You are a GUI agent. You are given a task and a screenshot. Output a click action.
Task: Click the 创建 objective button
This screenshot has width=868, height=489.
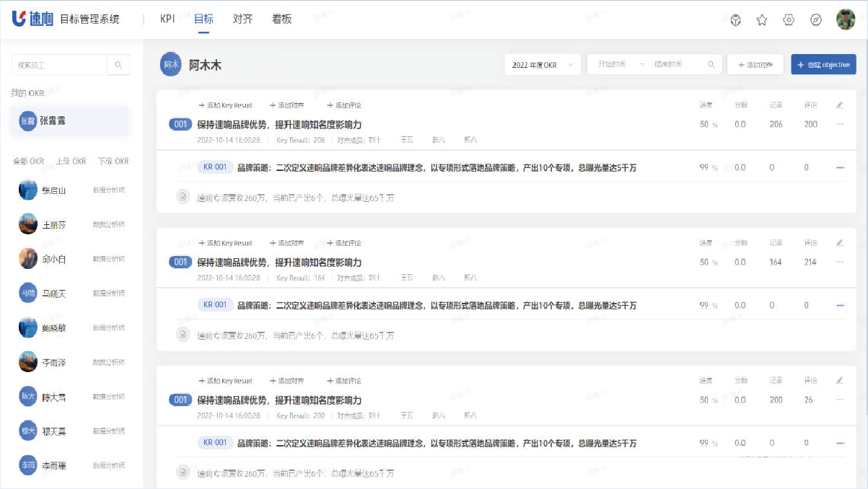click(x=823, y=65)
